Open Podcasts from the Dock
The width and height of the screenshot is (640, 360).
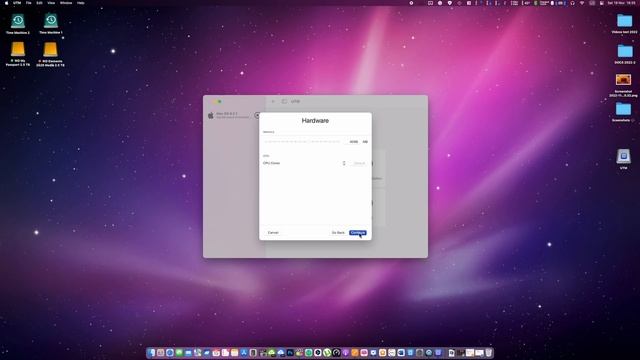[x=346, y=353]
